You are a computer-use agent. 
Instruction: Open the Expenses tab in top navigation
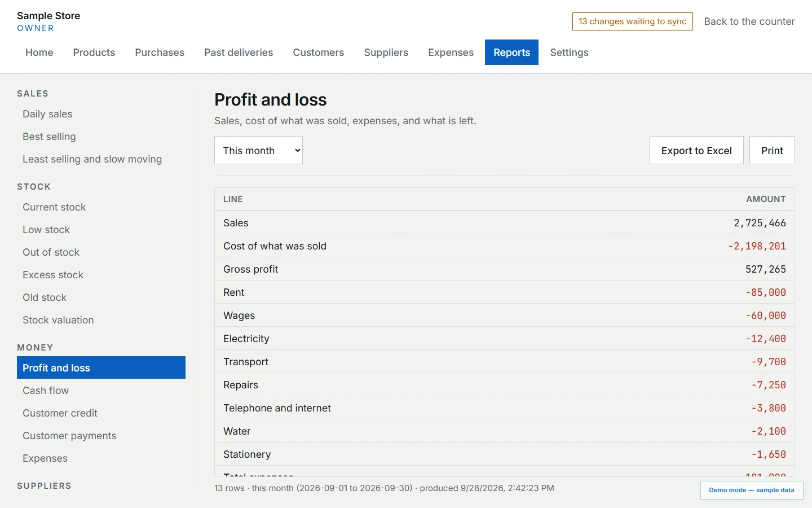click(x=451, y=52)
